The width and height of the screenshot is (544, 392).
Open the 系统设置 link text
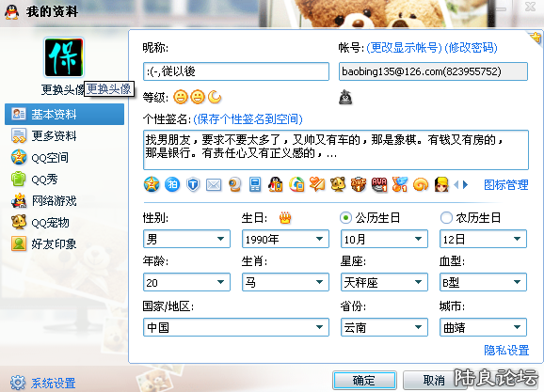tap(54, 383)
